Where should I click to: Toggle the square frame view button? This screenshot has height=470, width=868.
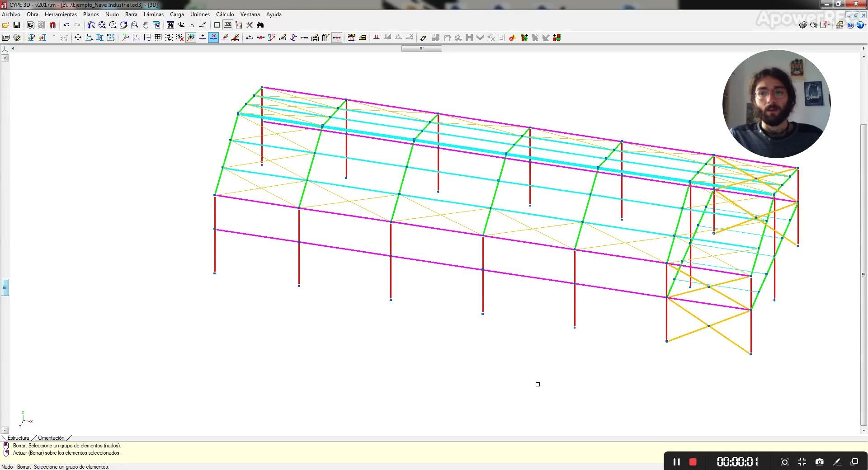click(x=217, y=25)
